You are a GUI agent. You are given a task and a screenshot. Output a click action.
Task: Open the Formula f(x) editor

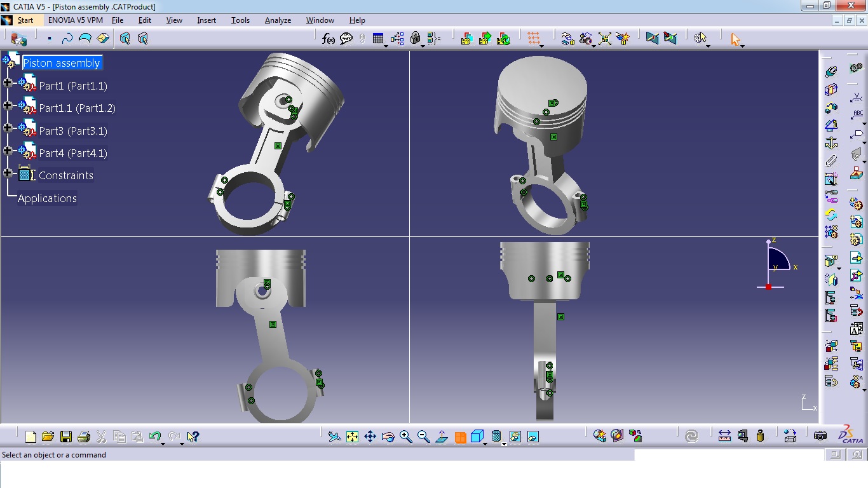point(329,39)
